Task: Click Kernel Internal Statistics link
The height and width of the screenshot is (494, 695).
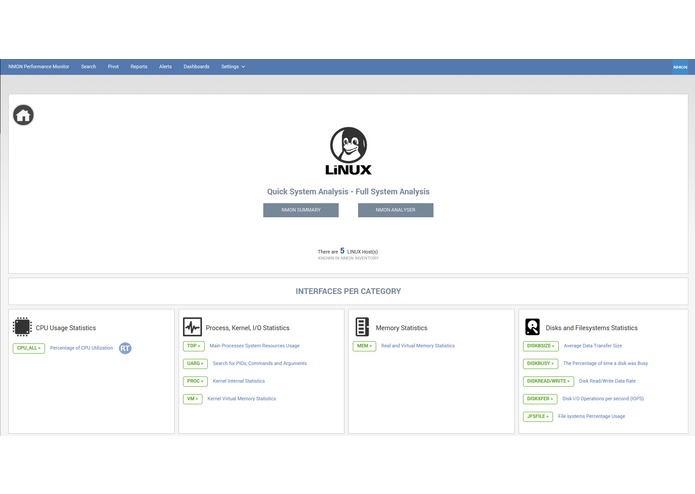Action: 239,381
